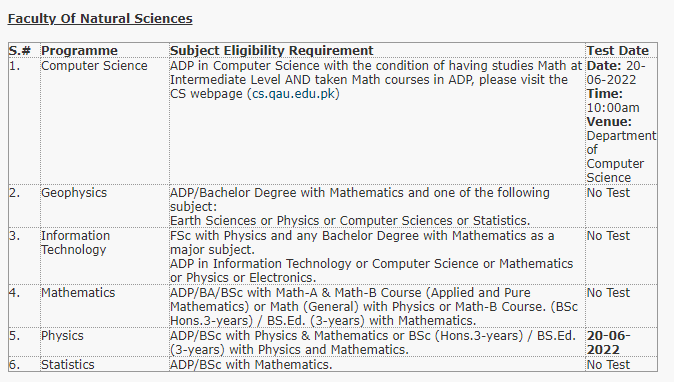Screen dimensions: 674x382
Task: Click the Faculty Of Natural Sciences heading
Action: (x=100, y=18)
